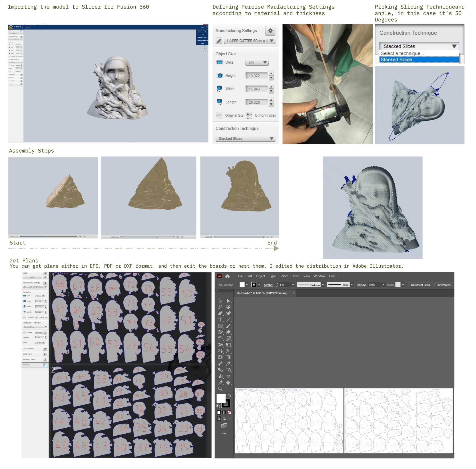Select the Eyedropper tool
476x469 pixels.
pos(228,364)
